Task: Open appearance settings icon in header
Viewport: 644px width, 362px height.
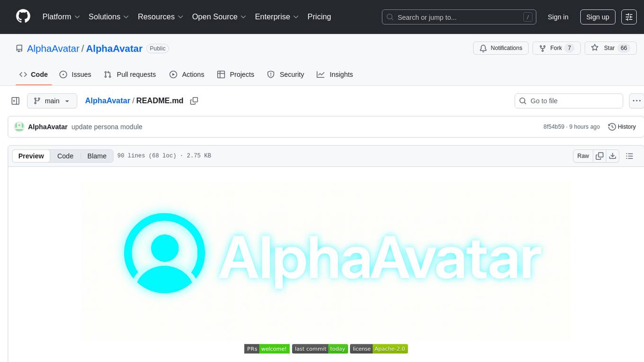Action: [x=629, y=17]
